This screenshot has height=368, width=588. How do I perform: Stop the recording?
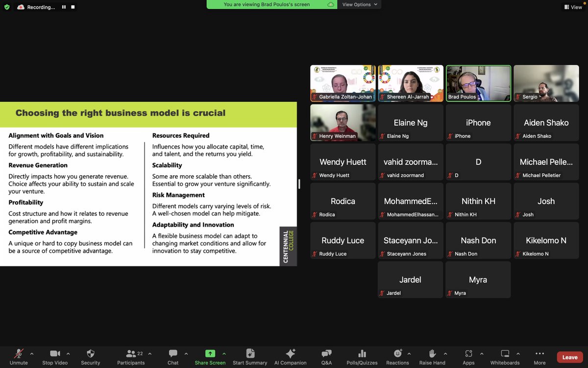tap(73, 7)
